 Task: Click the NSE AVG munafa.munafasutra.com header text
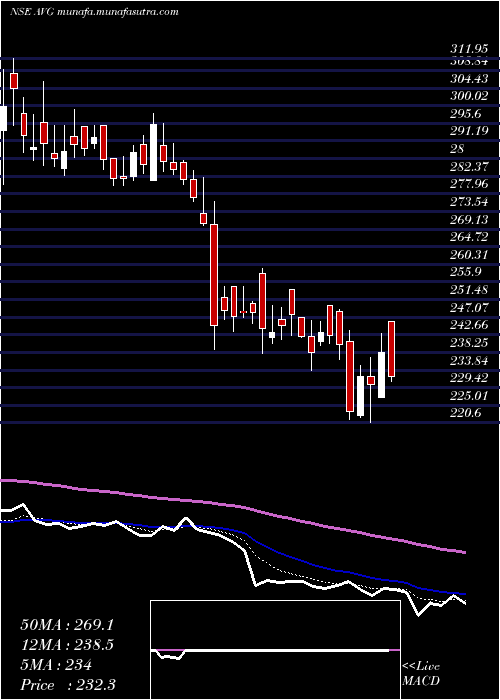(94, 12)
